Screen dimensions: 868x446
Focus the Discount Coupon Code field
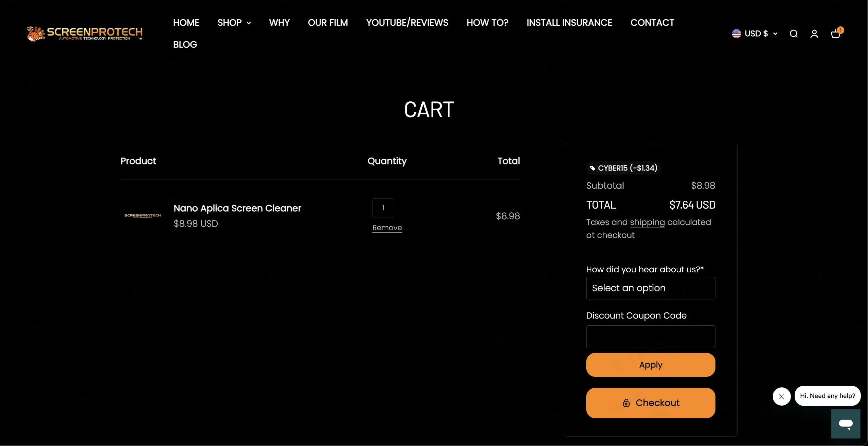650,337
